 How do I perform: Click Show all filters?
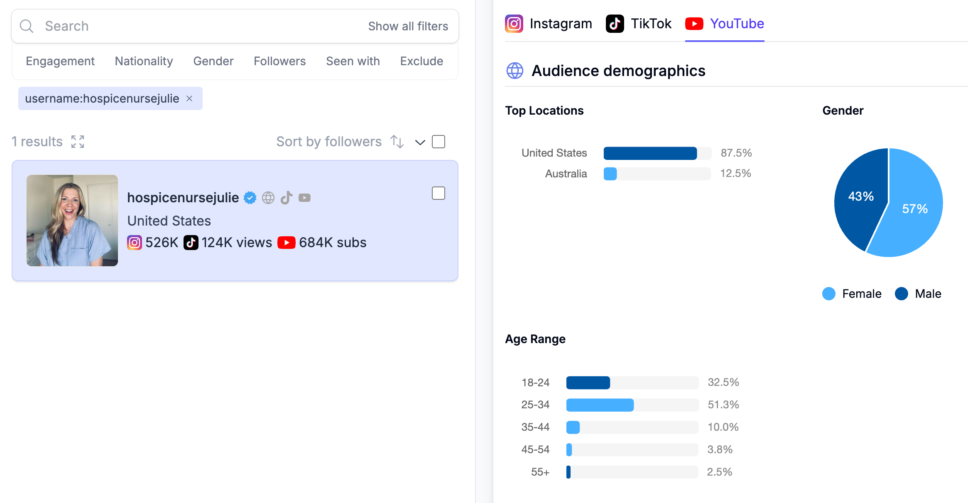pyautogui.click(x=408, y=26)
